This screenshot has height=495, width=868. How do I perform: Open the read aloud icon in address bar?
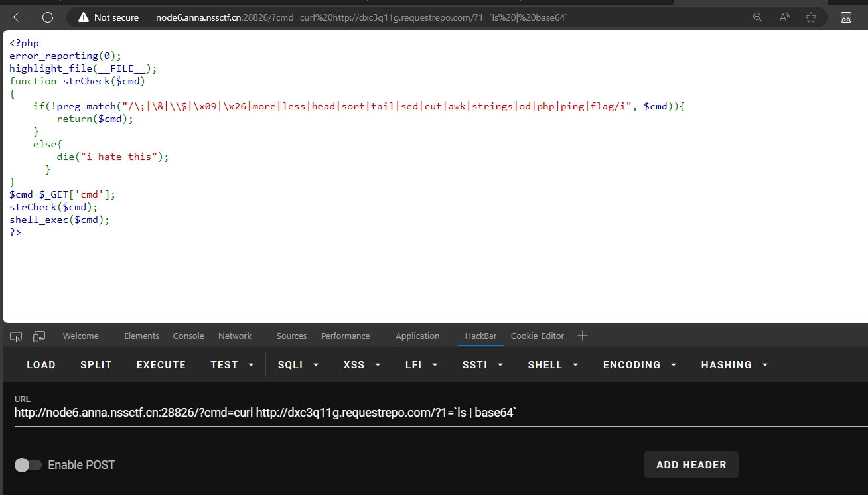point(784,17)
